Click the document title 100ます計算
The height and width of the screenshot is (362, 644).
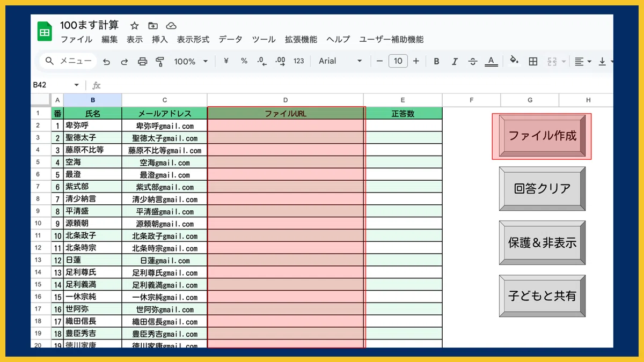click(x=90, y=25)
